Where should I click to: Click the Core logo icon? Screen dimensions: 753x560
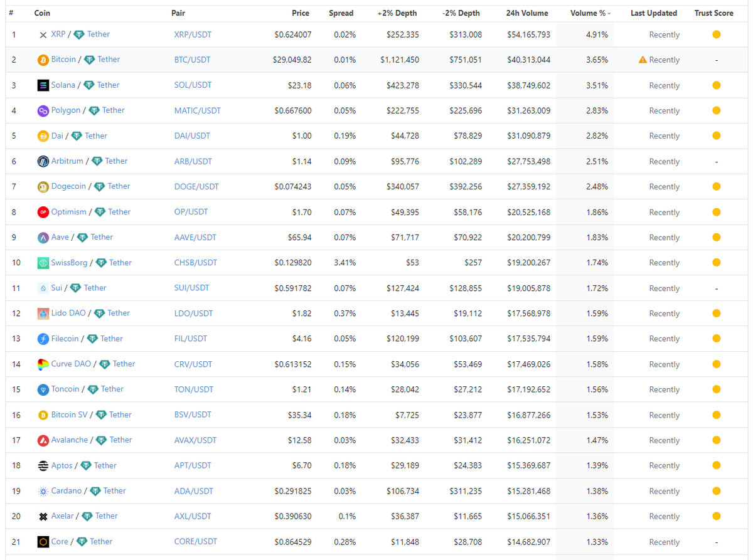click(43, 542)
